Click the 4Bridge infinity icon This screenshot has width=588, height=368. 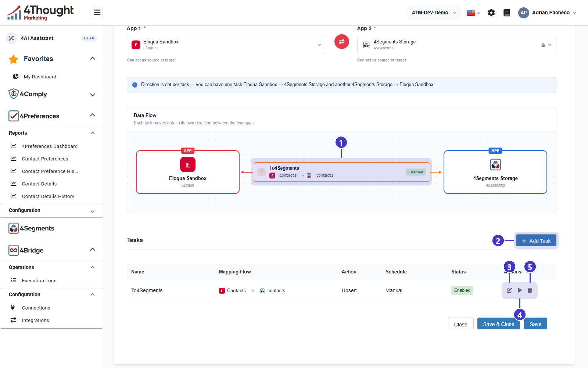tap(14, 250)
